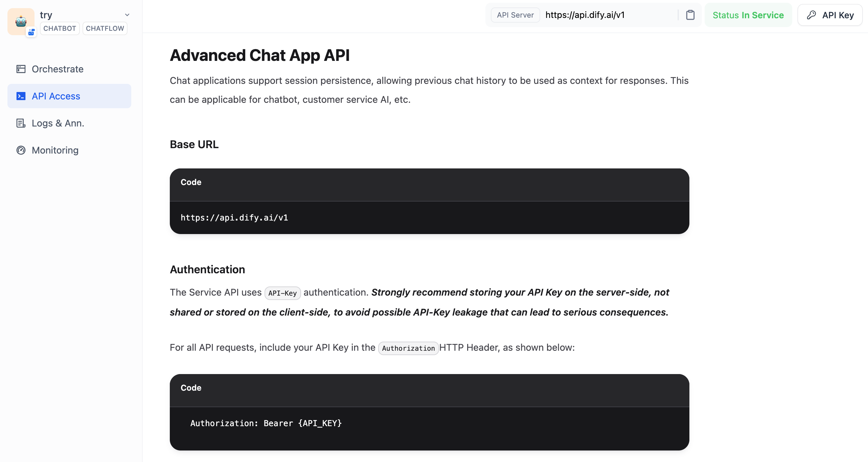Image resolution: width=868 pixels, height=462 pixels.
Task: Open Logs & Ann. page
Action: (69, 123)
